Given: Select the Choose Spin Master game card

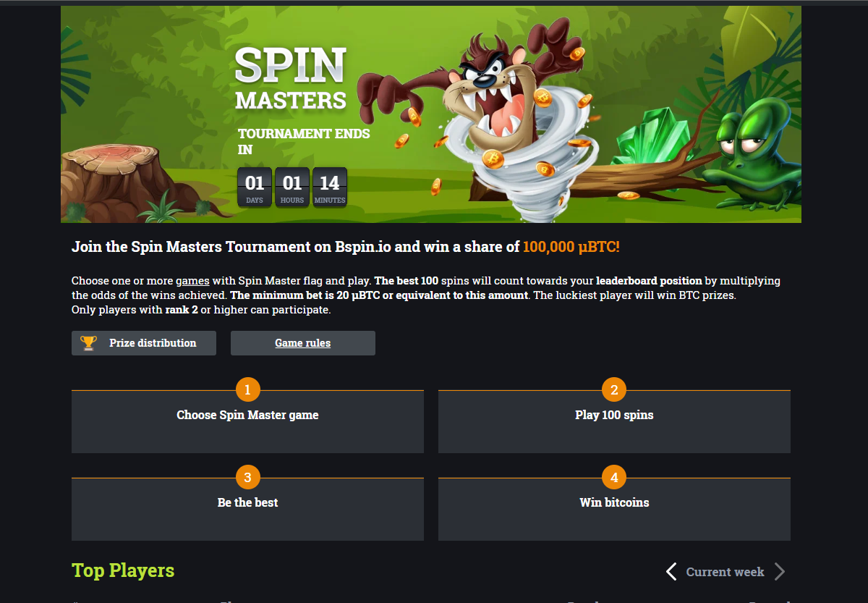Looking at the screenshot, I should point(247,421).
